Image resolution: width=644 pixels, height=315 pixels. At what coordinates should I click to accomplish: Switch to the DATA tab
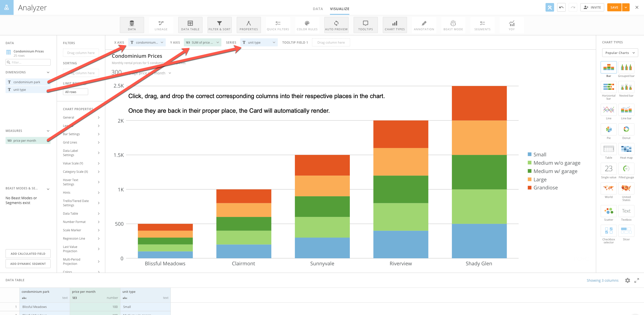tap(318, 9)
